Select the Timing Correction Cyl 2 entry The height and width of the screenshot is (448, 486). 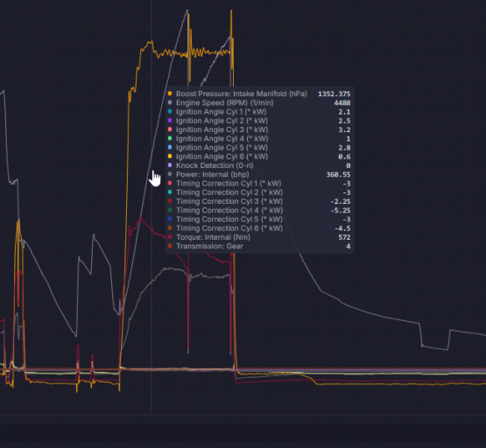pyautogui.click(x=259, y=192)
